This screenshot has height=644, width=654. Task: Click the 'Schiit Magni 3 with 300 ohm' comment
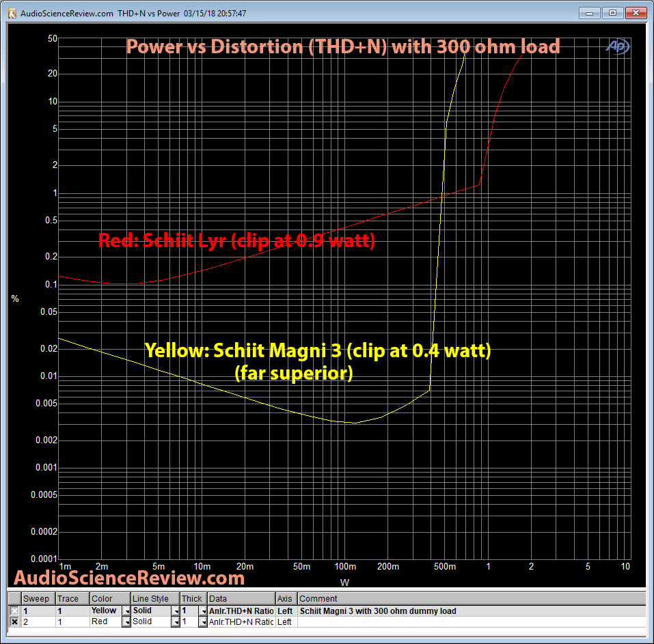point(378,611)
